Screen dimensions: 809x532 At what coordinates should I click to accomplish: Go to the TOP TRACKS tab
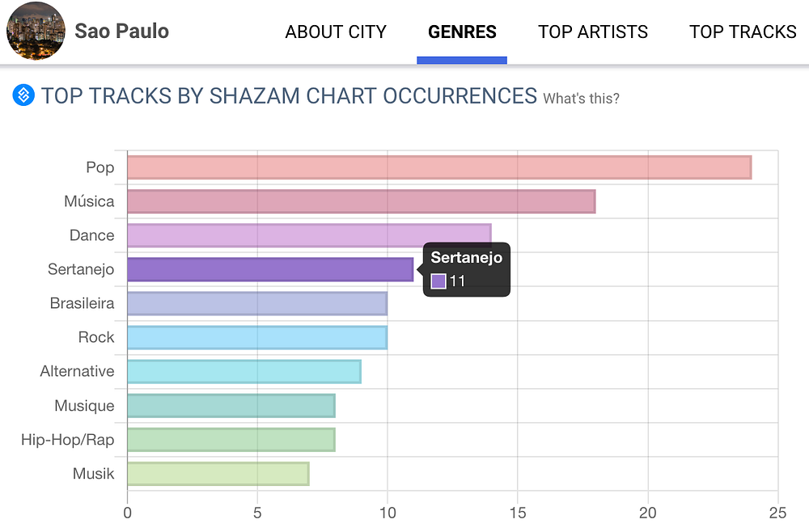point(743,32)
